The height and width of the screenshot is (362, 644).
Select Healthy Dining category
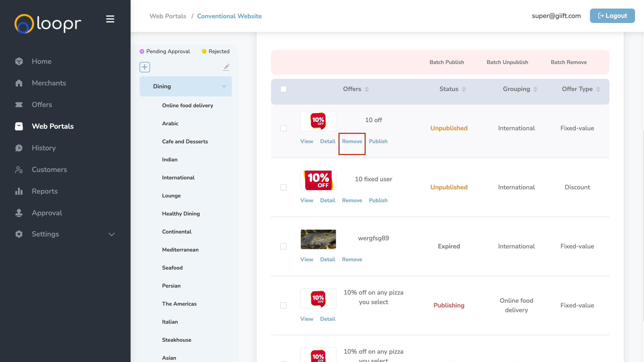181,214
